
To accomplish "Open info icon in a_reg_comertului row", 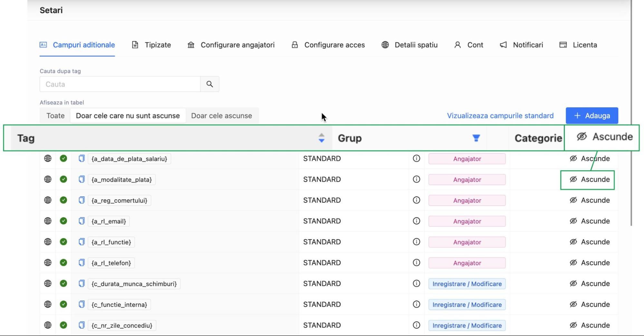I will (x=417, y=200).
